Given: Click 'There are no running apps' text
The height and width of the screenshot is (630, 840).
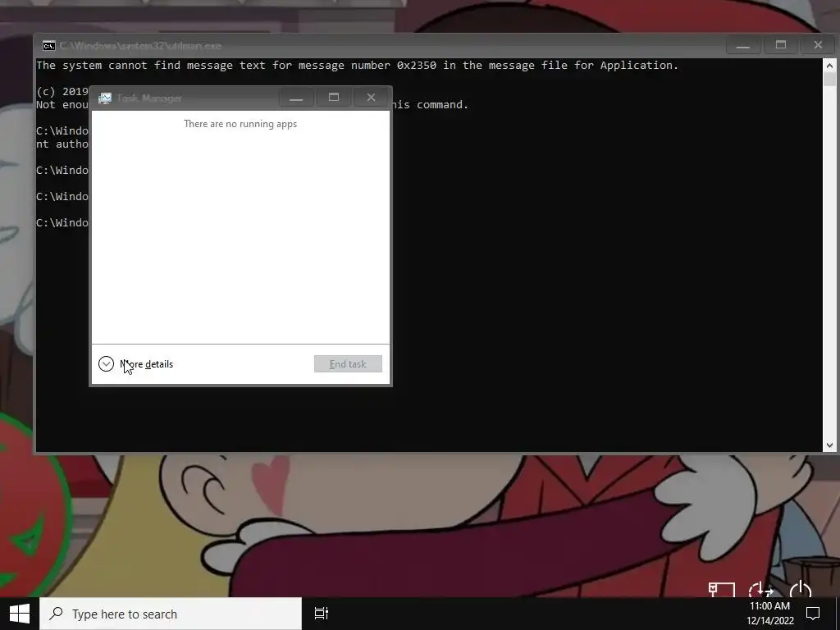Looking at the screenshot, I should point(240,124).
